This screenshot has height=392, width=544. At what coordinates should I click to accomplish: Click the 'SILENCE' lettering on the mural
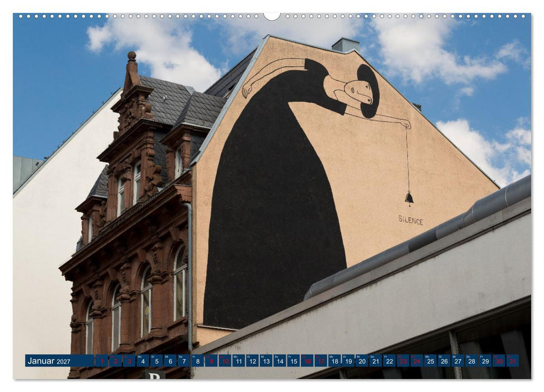[x=411, y=220]
